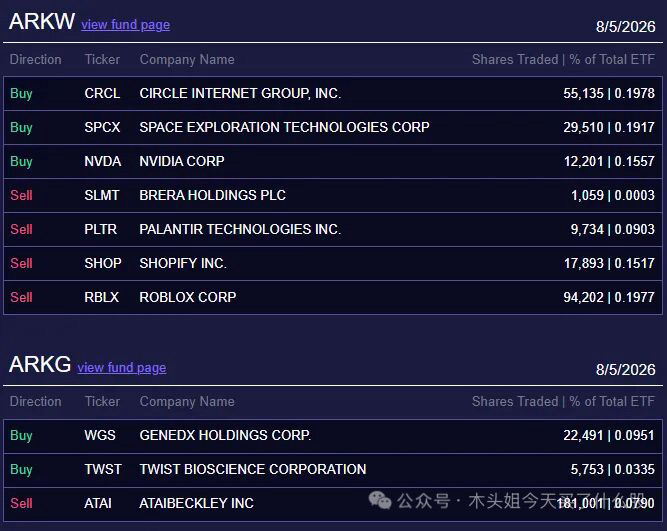Open the ARKG view fund page link

point(122,368)
